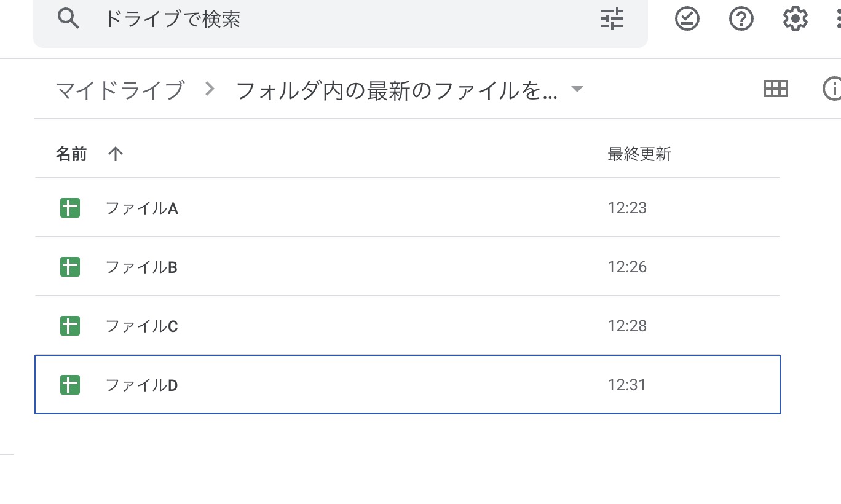841x504 pixels.
Task: Open the search options filter icon
Action: (612, 19)
